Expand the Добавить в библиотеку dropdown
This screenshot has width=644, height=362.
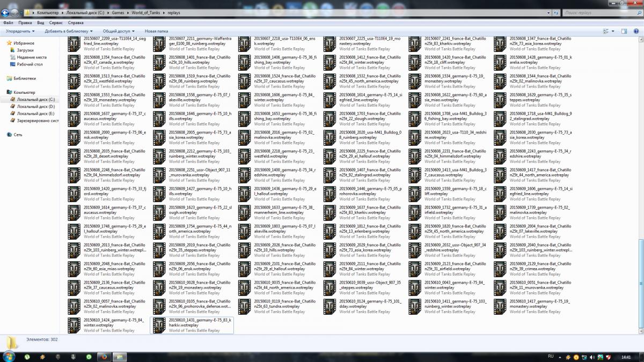[69, 32]
